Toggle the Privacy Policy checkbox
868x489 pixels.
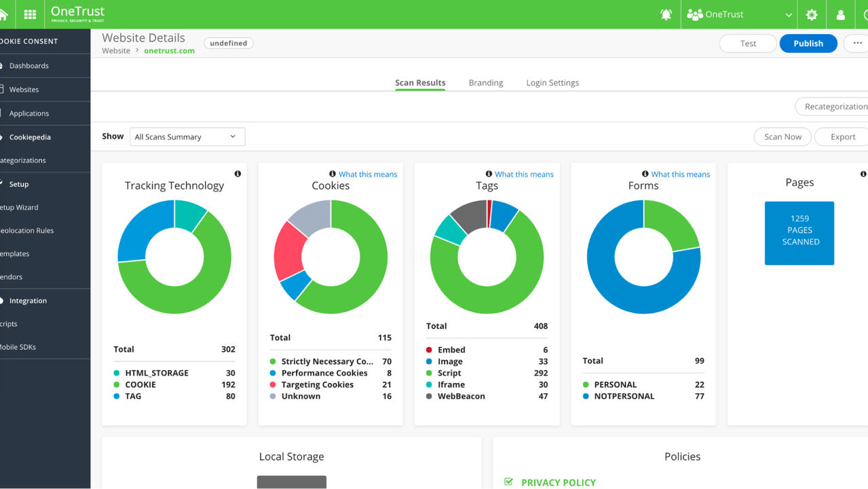509,482
